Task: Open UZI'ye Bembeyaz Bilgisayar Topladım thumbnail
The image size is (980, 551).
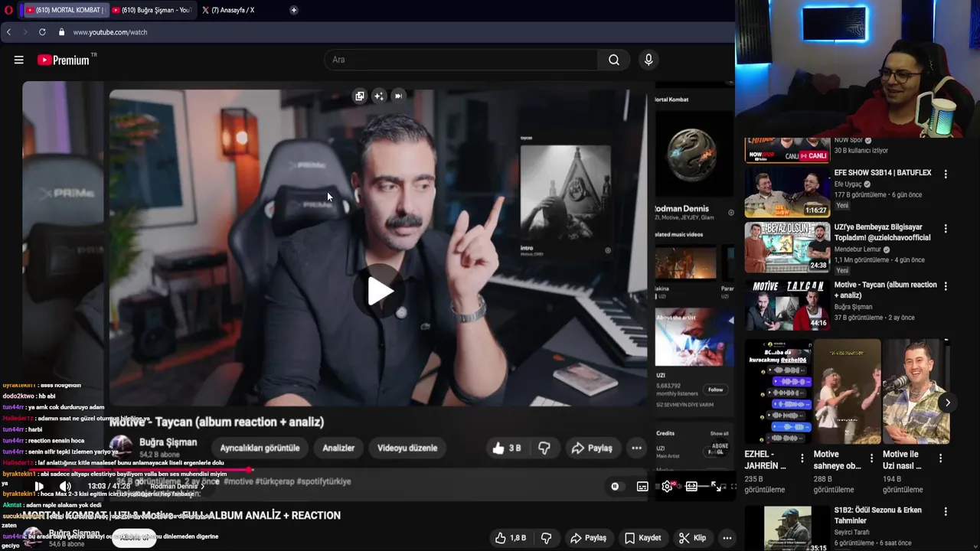Action: tap(787, 247)
